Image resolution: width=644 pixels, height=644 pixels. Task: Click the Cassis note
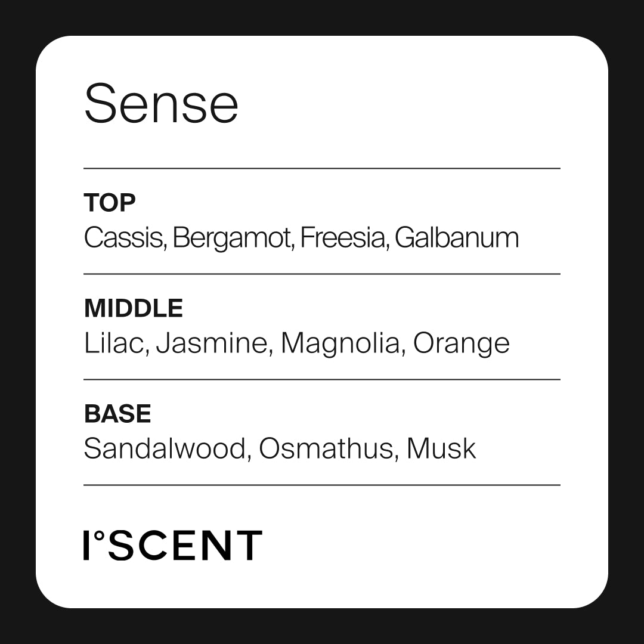click(x=124, y=238)
